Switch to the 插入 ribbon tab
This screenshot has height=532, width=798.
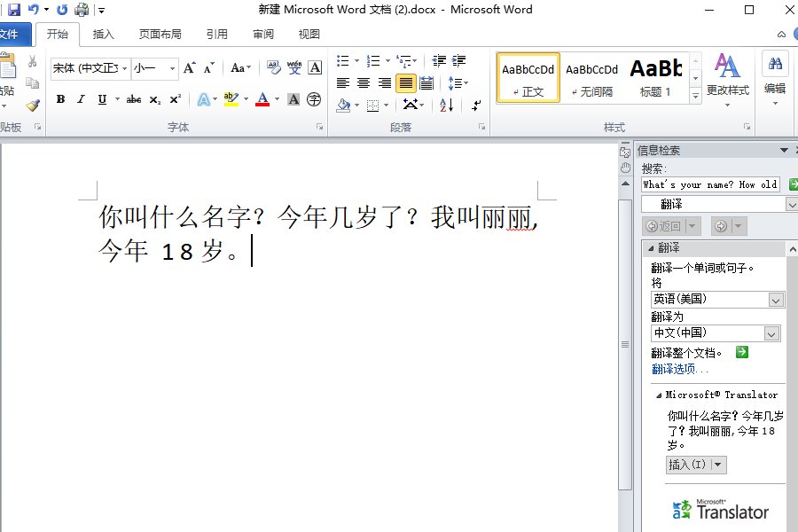coord(104,34)
